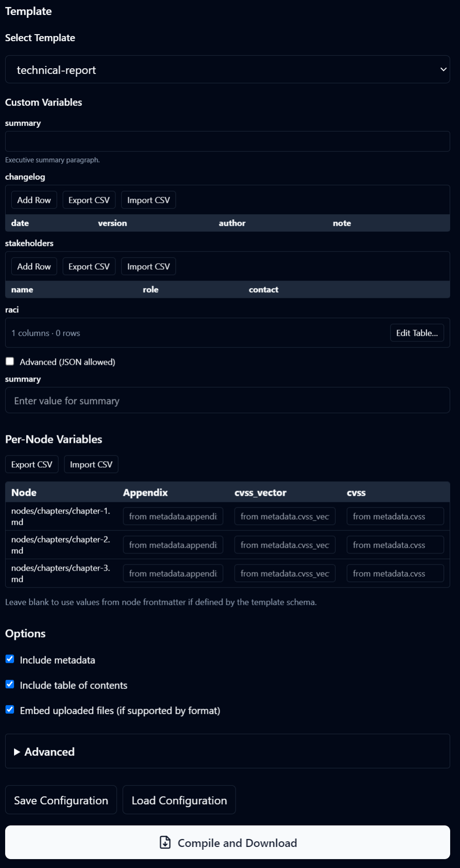Click Save Configuration button
The height and width of the screenshot is (868, 460).
coord(61,800)
